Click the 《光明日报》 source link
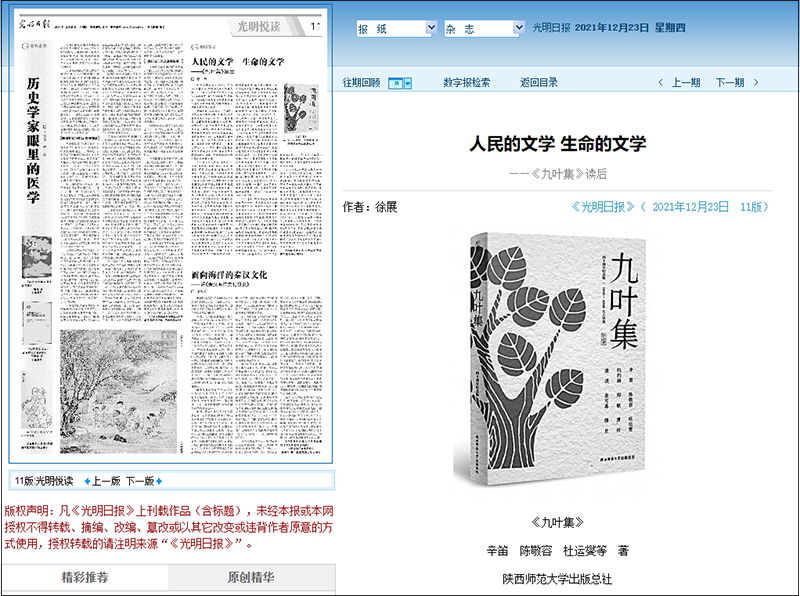Screen dimensions: 800x596 (x=603, y=207)
